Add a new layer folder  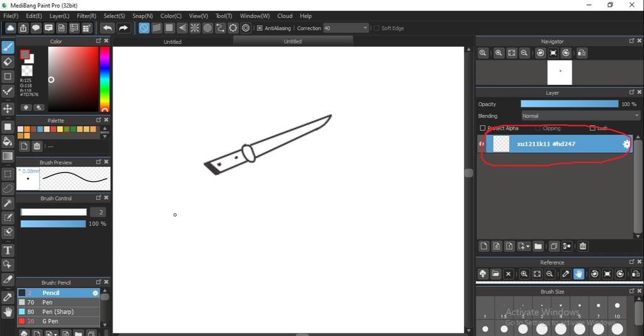point(538,246)
